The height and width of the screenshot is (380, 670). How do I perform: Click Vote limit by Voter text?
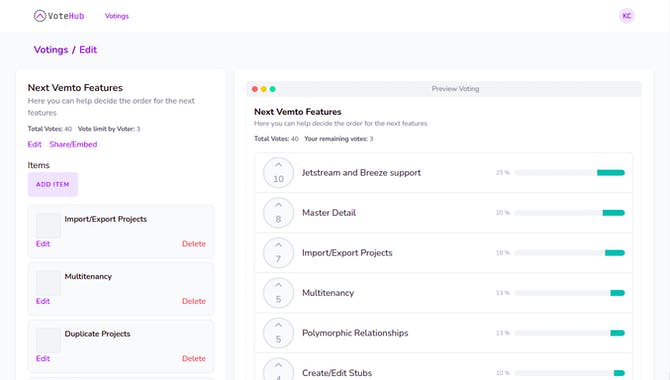pyautogui.click(x=109, y=129)
